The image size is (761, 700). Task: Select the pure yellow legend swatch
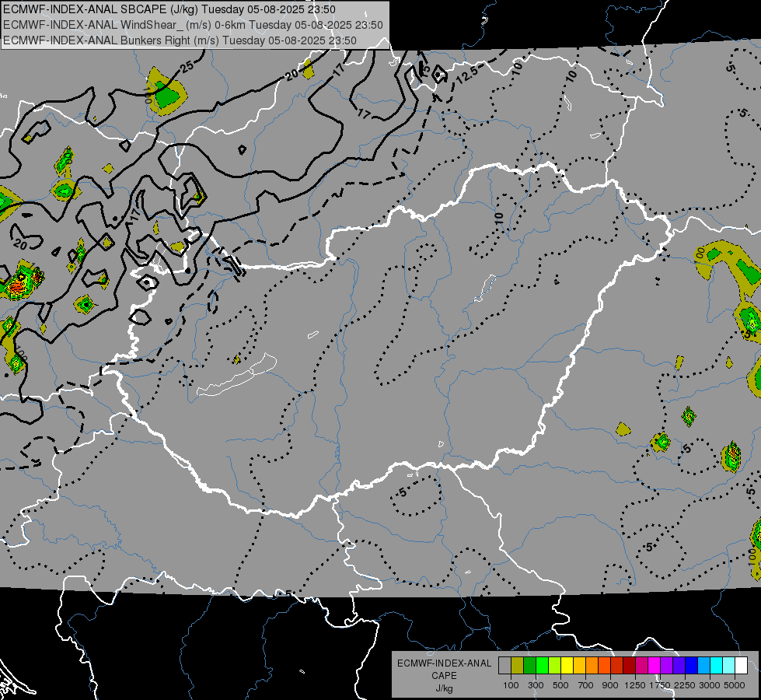click(x=567, y=666)
